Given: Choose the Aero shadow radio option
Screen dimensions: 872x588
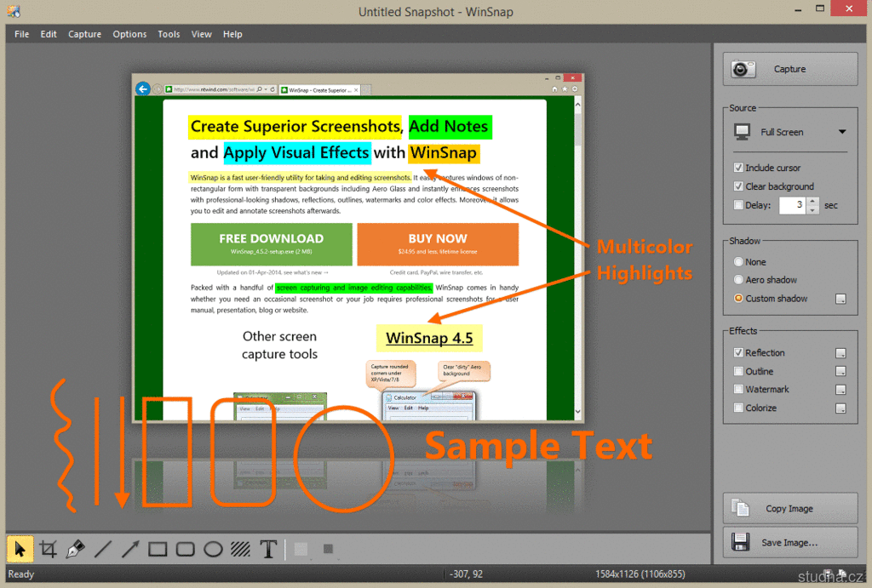Looking at the screenshot, I should (738, 280).
